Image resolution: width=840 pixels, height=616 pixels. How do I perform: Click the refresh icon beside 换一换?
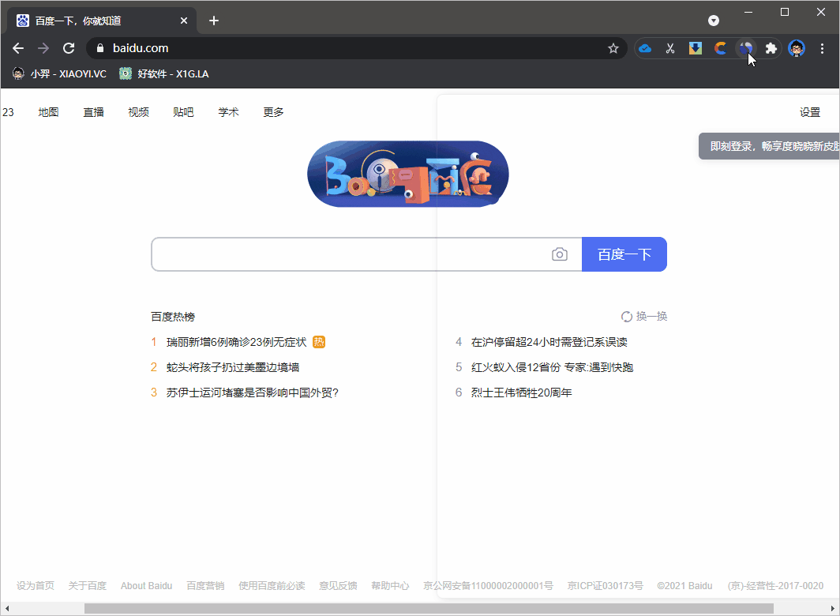626,317
